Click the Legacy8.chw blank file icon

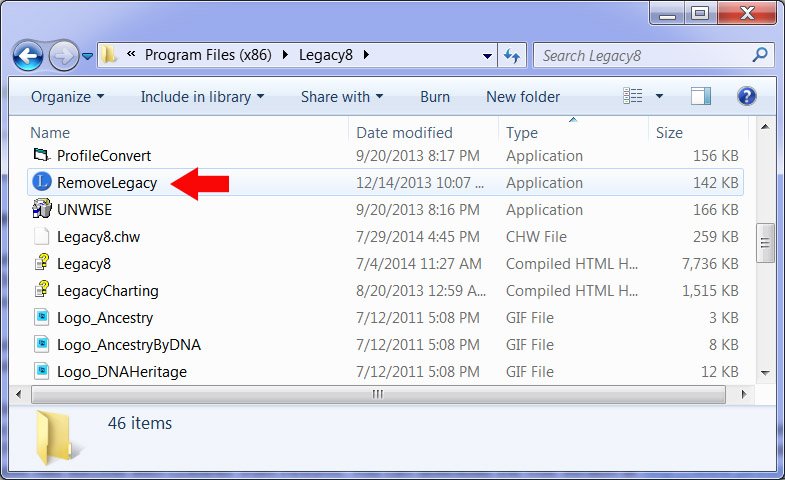pos(42,236)
